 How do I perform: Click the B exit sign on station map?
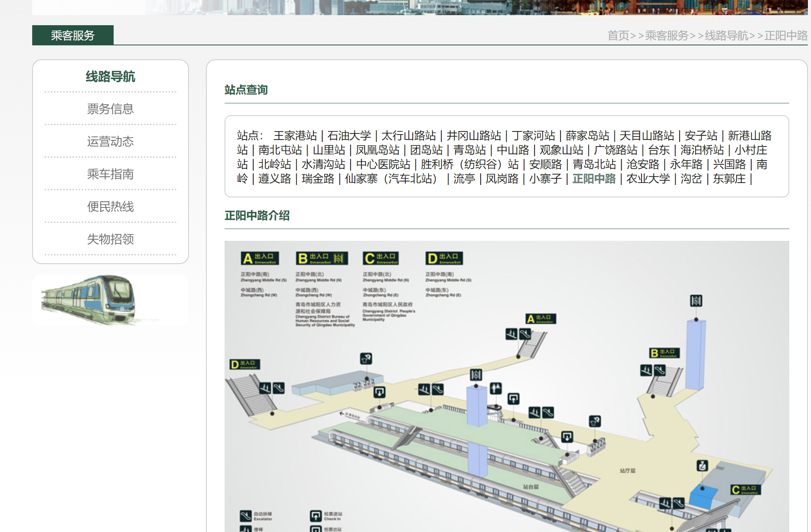tap(664, 353)
